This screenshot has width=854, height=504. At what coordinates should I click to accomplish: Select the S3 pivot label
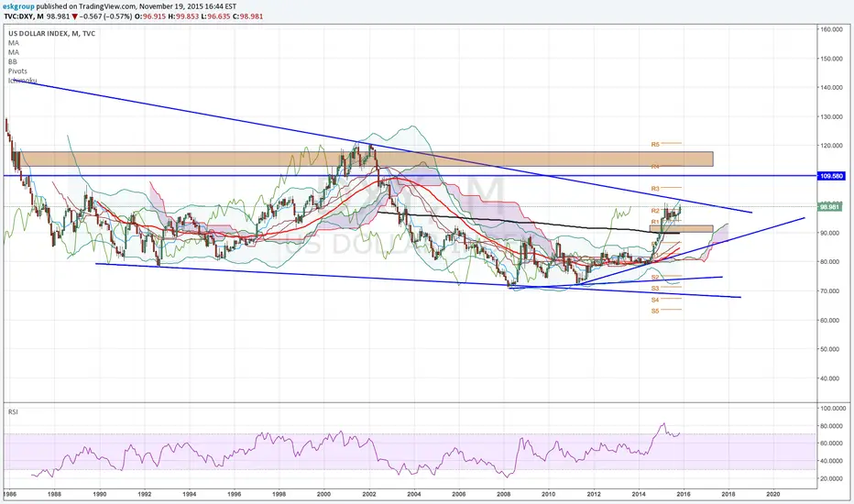tap(655, 289)
